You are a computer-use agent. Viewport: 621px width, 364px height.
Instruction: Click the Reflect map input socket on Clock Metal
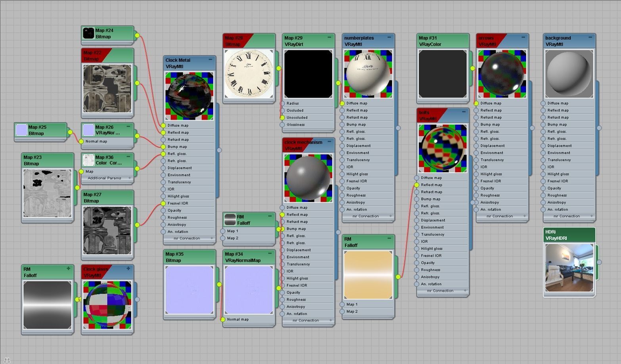pos(163,133)
